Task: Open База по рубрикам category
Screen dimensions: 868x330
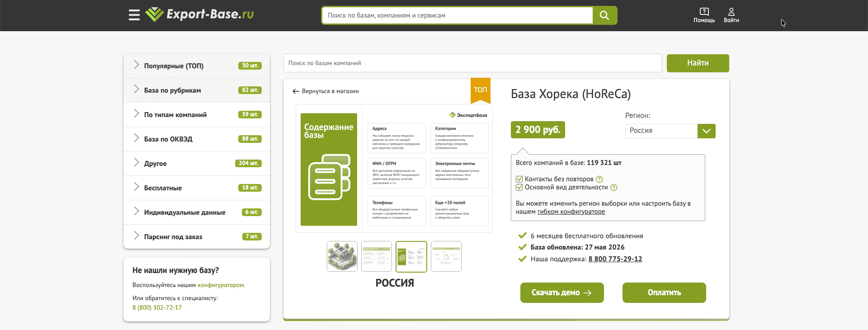Action: (x=197, y=90)
